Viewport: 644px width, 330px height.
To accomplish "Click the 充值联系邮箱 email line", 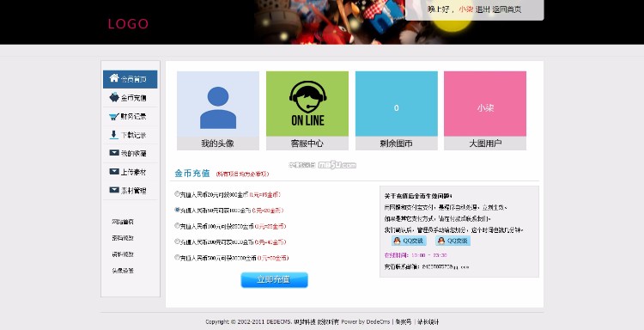I will click(426, 266).
